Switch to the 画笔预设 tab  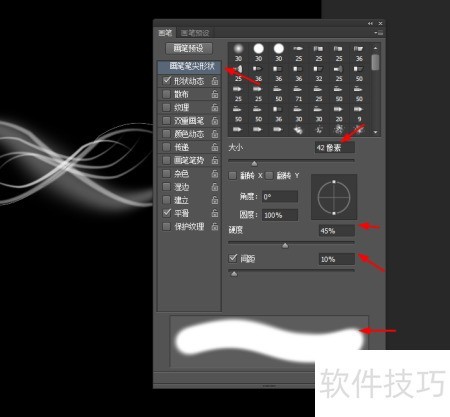[195, 33]
